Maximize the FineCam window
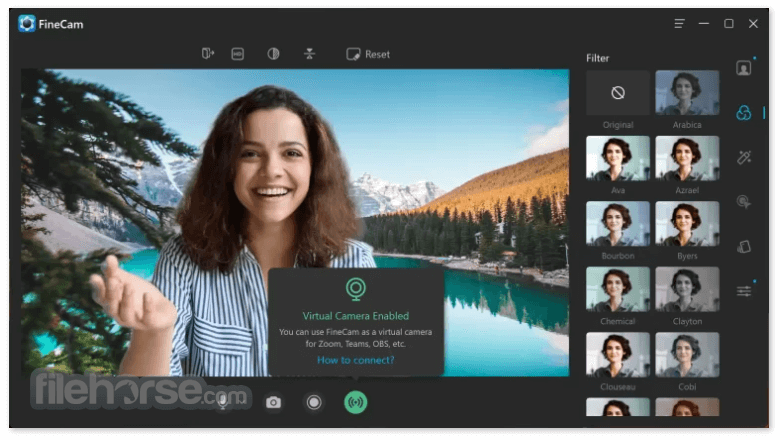This screenshot has width=780, height=440. coord(729,23)
